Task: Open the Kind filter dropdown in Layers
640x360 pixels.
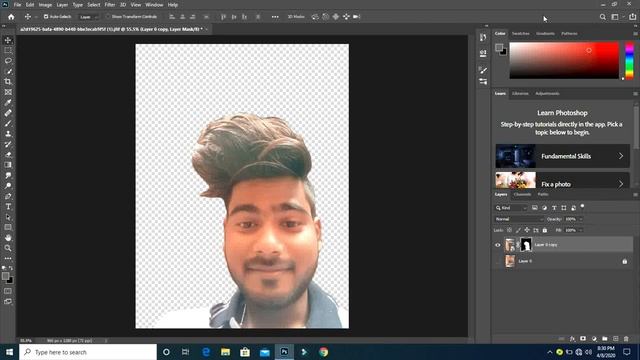Action: pos(511,208)
